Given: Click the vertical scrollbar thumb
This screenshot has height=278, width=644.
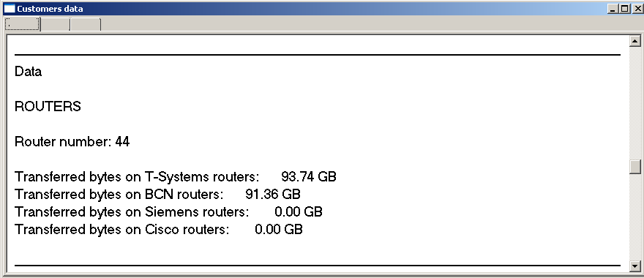Looking at the screenshot, I should tap(635, 167).
